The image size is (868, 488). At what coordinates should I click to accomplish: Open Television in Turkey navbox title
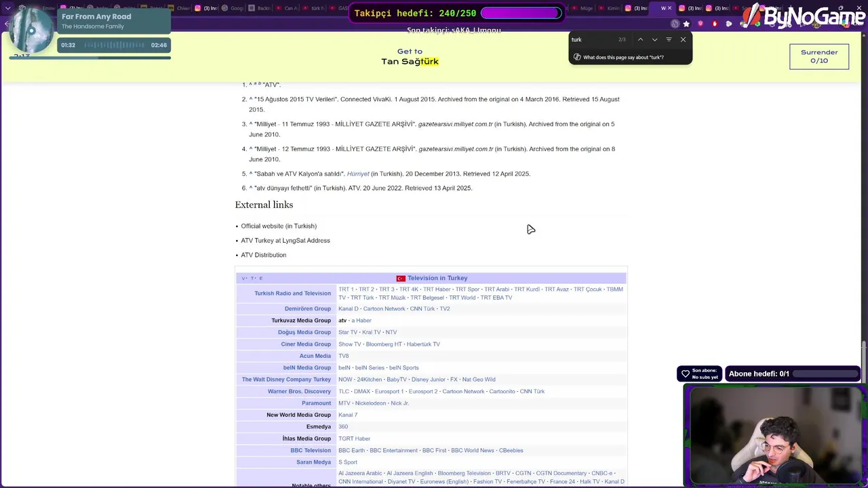click(x=437, y=278)
